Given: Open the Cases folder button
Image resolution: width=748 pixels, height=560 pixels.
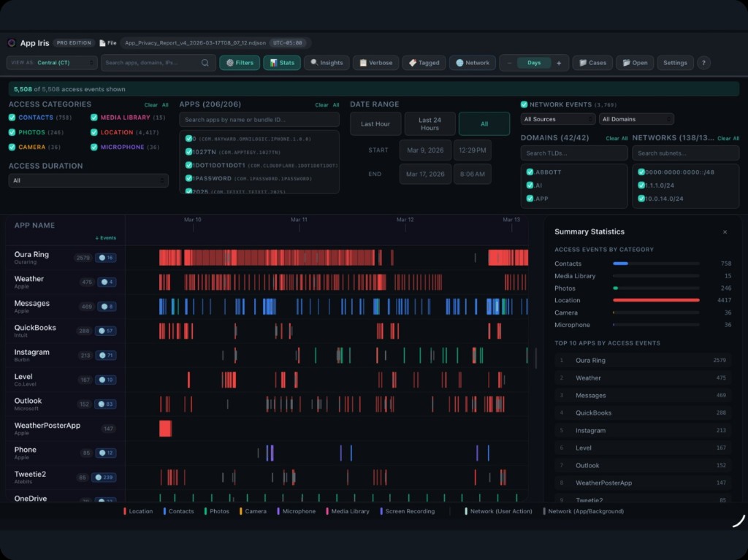Looking at the screenshot, I should (x=592, y=63).
